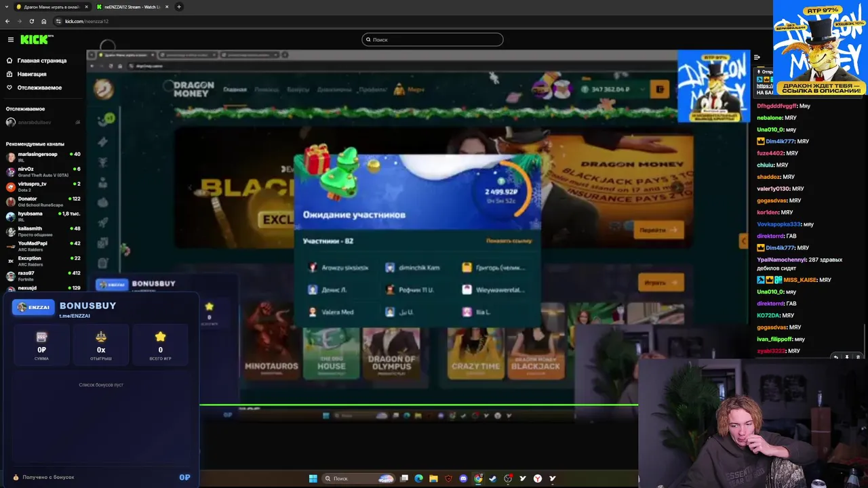Close the neENZZAI12 Stream tab

167,7
